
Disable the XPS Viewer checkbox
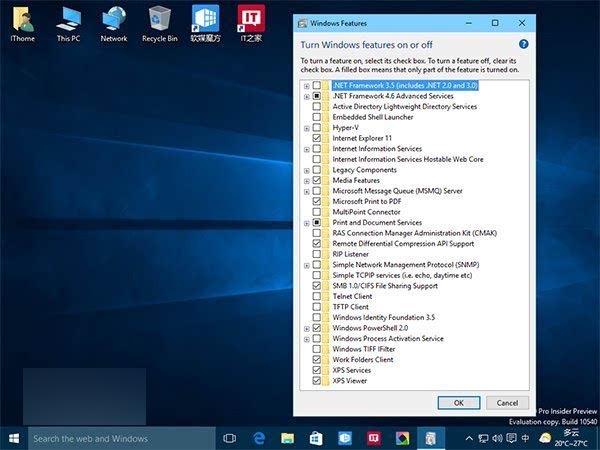coord(317,380)
